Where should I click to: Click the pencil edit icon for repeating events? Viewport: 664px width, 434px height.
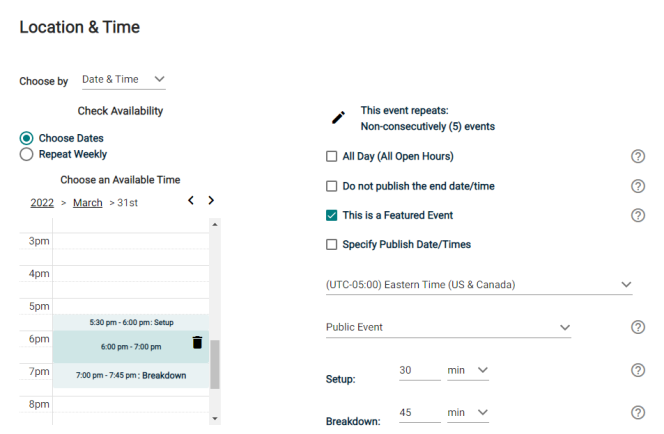[338, 118]
